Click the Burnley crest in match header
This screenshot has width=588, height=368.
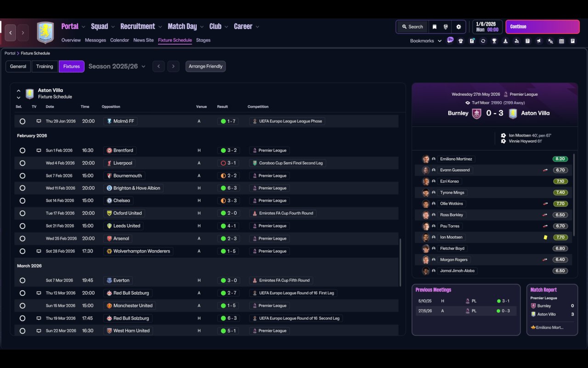(477, 113)
